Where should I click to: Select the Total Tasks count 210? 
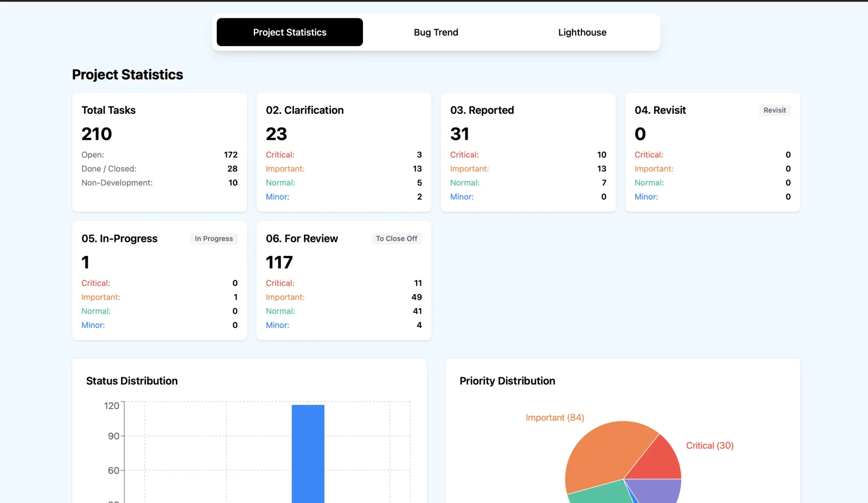[97, 134]
